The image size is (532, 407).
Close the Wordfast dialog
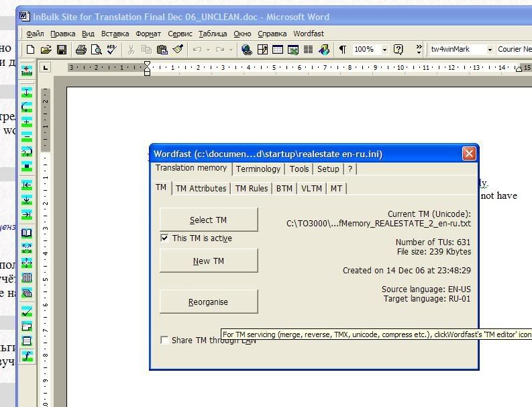click(469, 154)
